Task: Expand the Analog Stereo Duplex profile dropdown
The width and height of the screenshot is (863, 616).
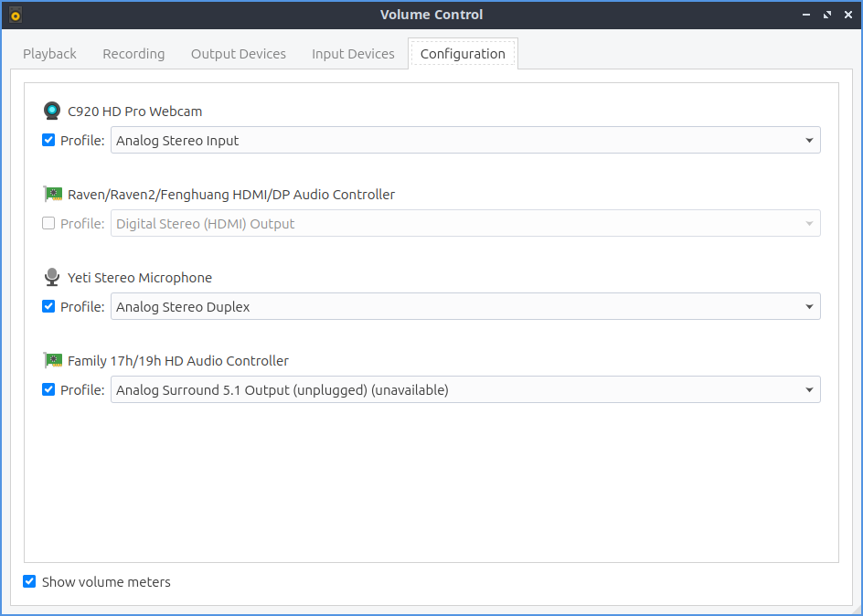Action: click(x=465, y=307)
